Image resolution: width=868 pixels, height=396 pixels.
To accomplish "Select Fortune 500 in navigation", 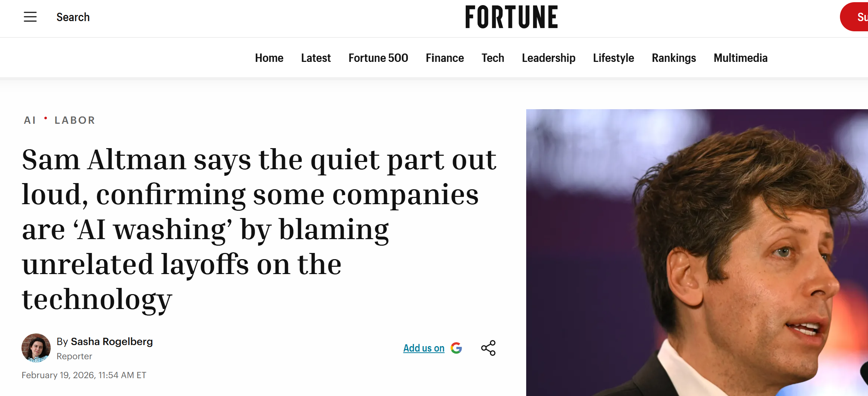I will [378, 58].
